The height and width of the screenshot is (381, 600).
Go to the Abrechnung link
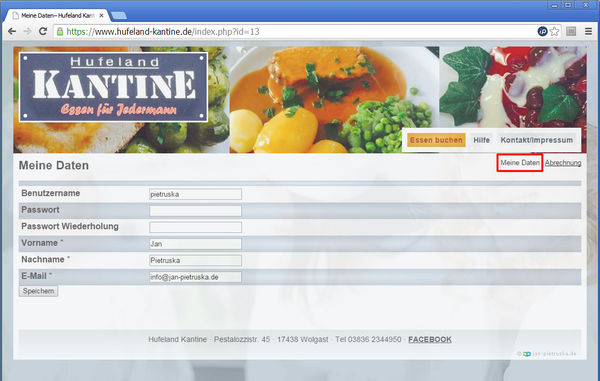point(563,163)
